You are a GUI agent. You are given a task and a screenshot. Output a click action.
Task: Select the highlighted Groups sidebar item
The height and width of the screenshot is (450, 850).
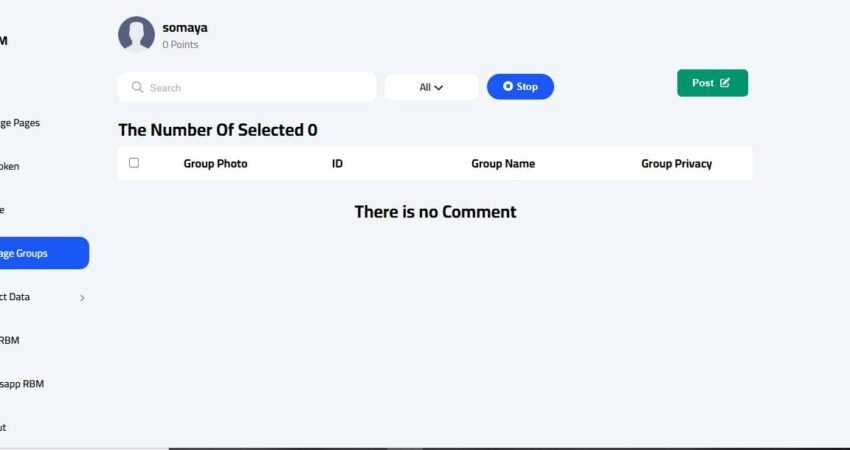44,253
